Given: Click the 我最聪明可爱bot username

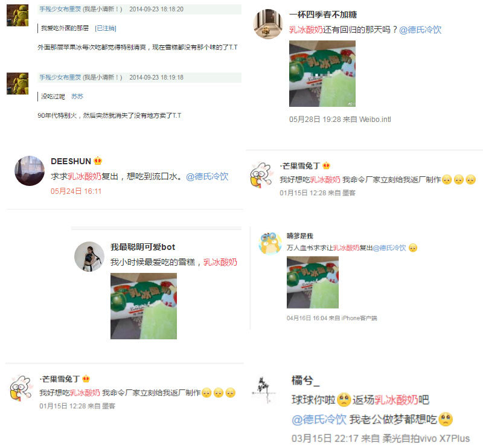Looking at the screenshot, I should pos(142,247).
